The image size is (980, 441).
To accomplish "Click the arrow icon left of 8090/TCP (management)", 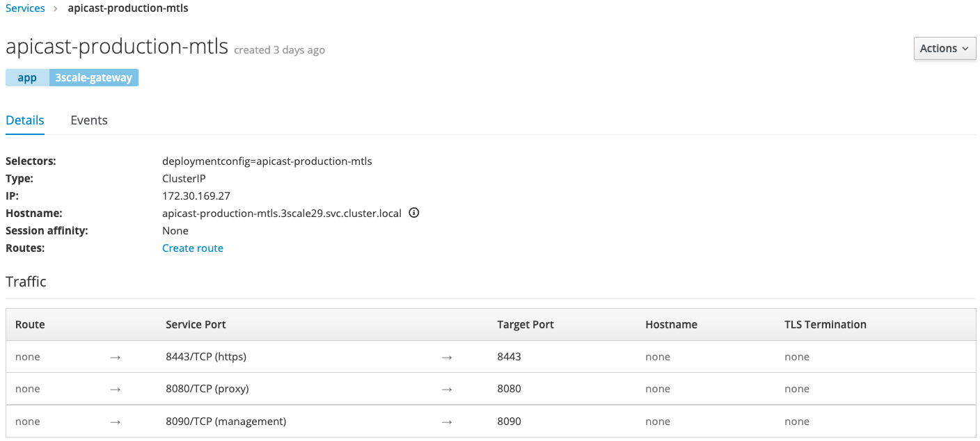I will pyautogui.click(x=116, y=422).
